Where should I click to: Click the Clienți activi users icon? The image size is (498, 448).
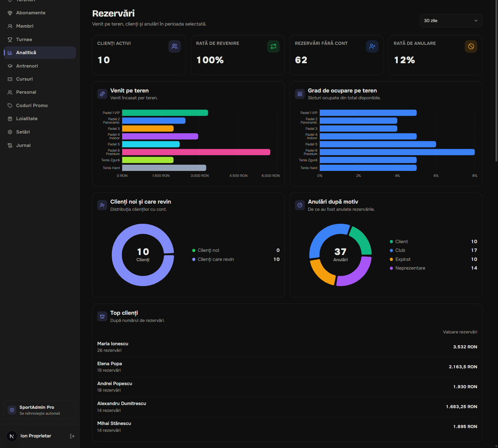175,46
